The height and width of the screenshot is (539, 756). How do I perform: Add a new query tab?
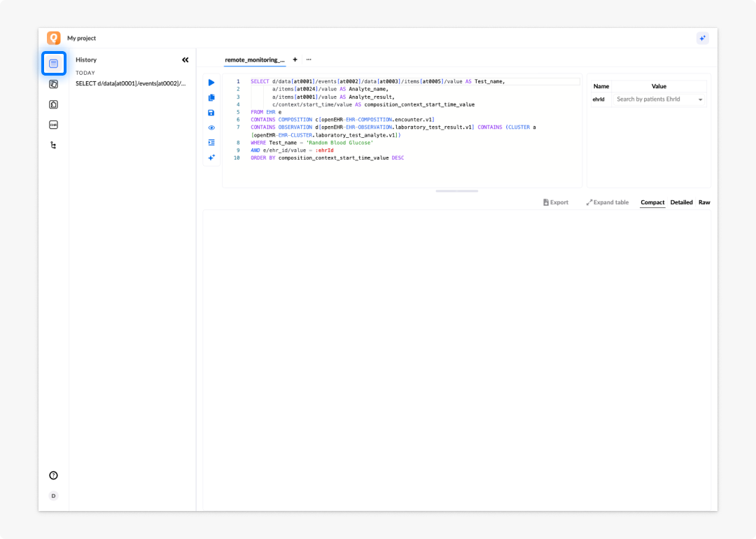point(295,59)
